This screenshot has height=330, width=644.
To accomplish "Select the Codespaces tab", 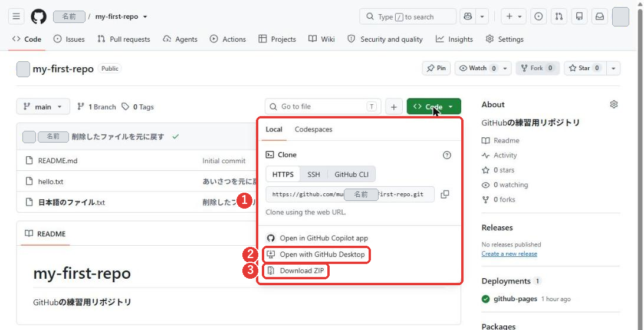I will pyautogui.click(x=313, y=129).
